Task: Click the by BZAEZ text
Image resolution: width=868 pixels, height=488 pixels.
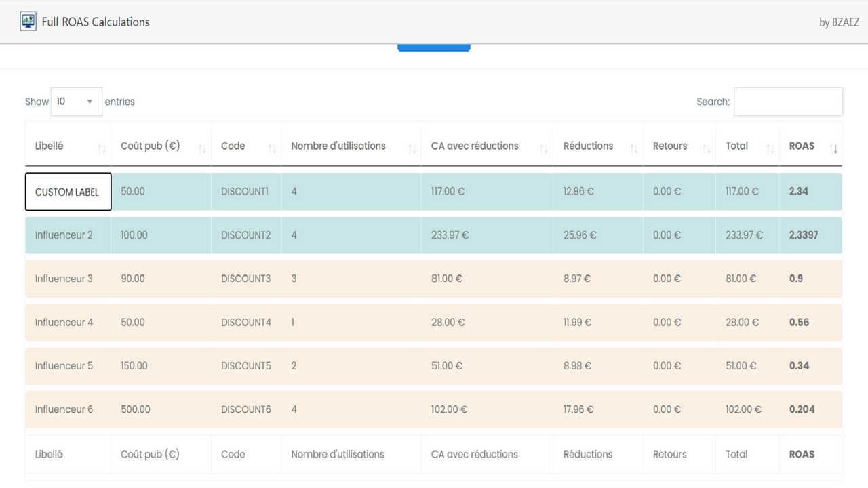Action: click(x=839, y=22)
